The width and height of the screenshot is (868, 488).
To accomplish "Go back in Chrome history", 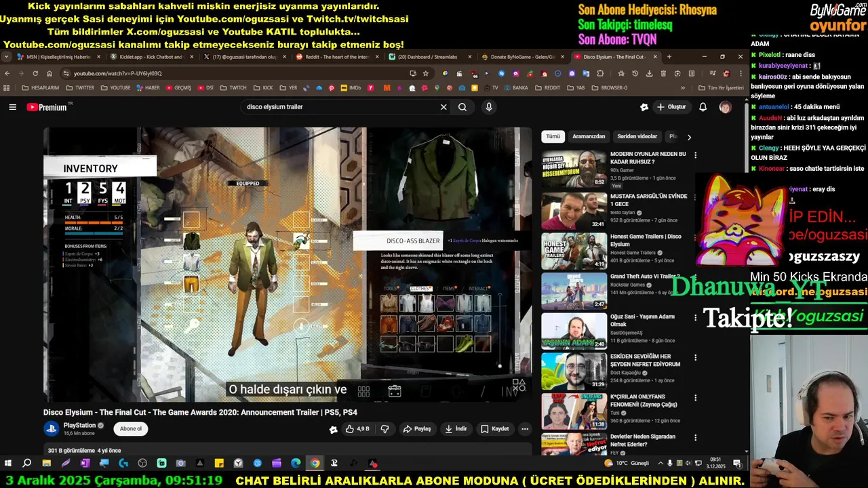I will pyautogui.click(x=7, y=73).
